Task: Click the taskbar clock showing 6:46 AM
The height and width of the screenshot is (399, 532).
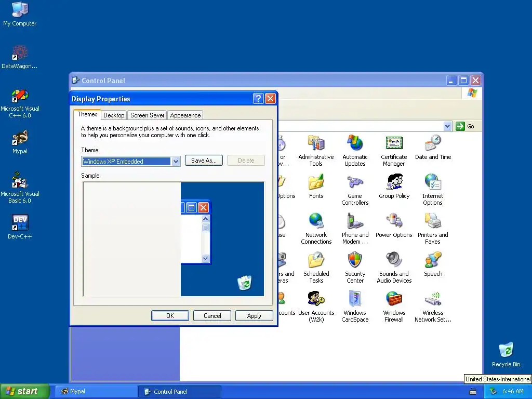Action: click(513, 392)
